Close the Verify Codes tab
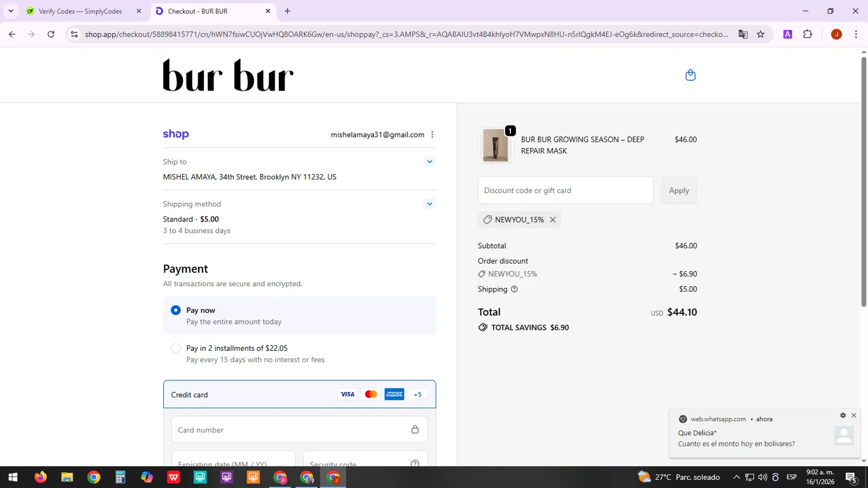Viewport: 868px width, 488px height. pyautogui.click(x=139, y=11)
